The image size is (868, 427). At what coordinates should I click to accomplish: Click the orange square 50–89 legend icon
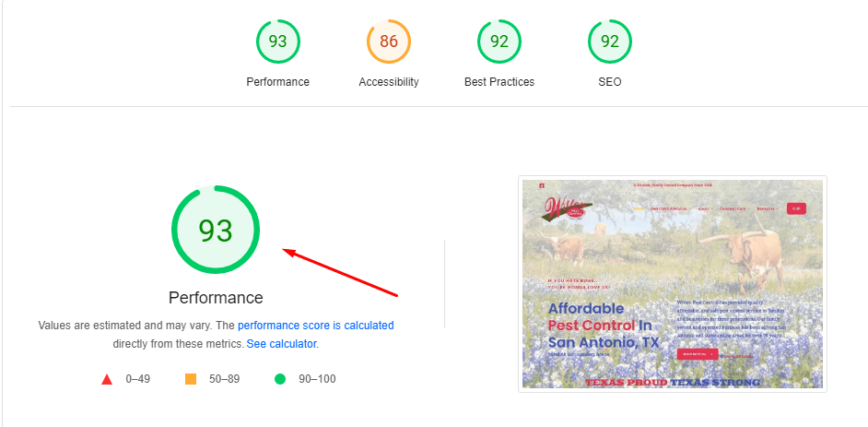click(191, 379)
